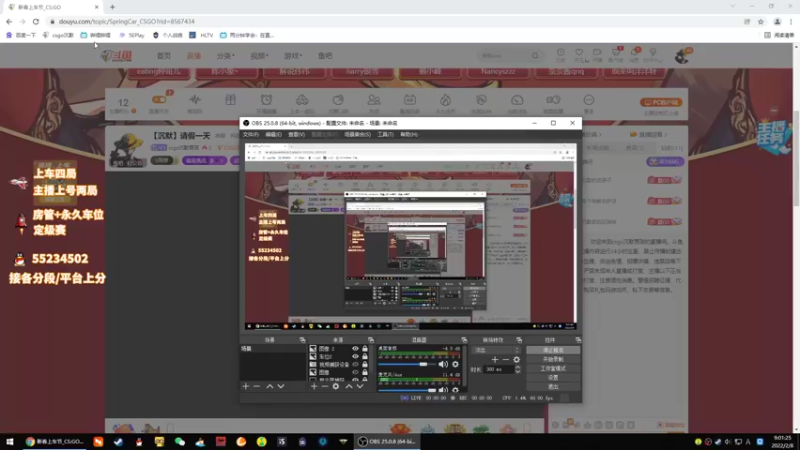Open OBS 场景集合(S) menu
Viewport: 800px width, 450px height.
[x=357, y=135]
